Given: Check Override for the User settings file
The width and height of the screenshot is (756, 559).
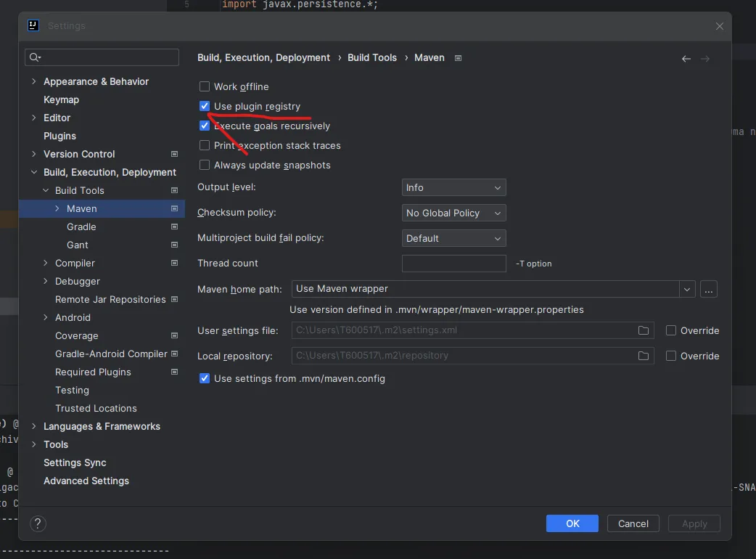Looking at the screenshot, I should [670, 330].
